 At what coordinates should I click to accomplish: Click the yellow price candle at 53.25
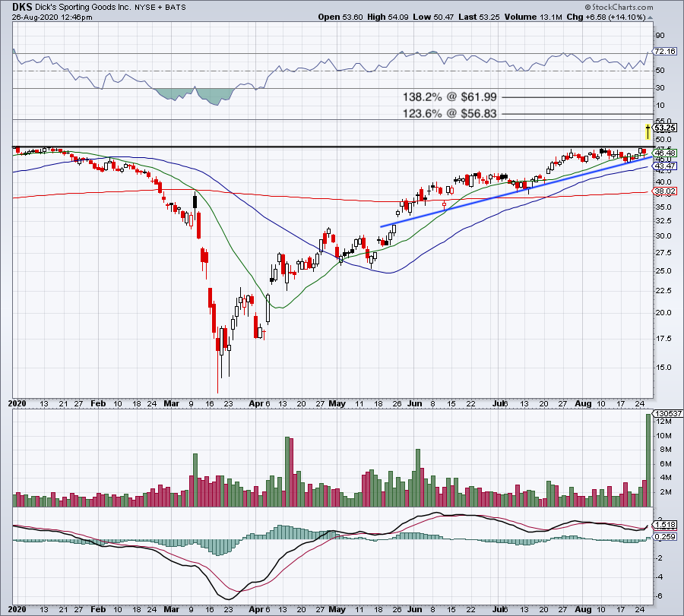click(x=648, y=131)
